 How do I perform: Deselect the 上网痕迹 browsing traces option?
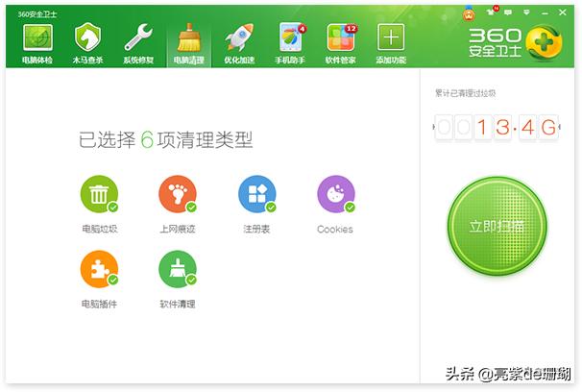click(x=177, y=195)
